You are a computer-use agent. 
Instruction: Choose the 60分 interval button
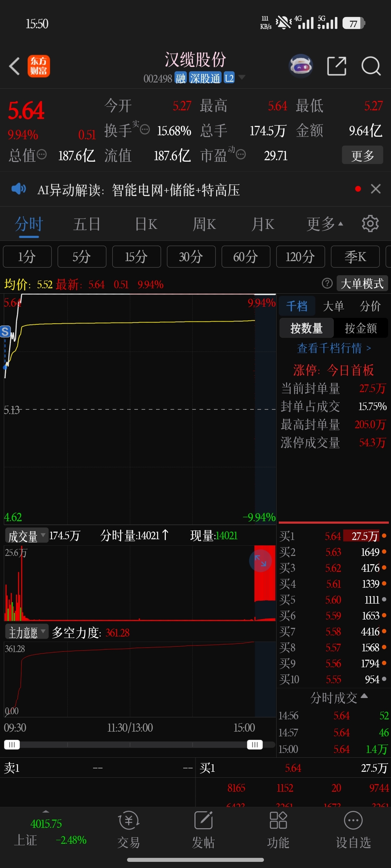click(x=246, y=256)
